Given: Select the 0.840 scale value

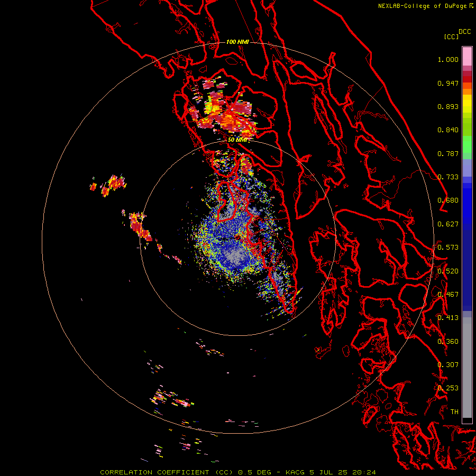Looking at the screenshot, I should tap(448, 130).
